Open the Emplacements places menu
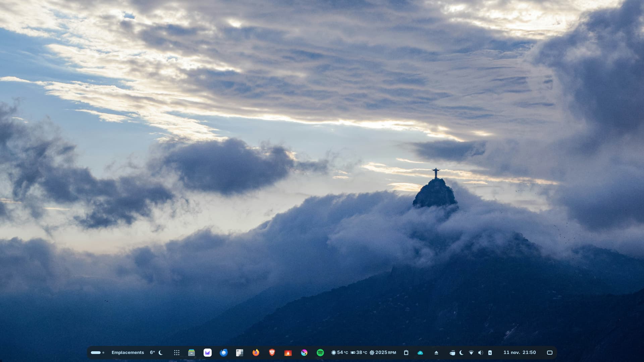This screenshot has width=644, height=362. [127, 353]
